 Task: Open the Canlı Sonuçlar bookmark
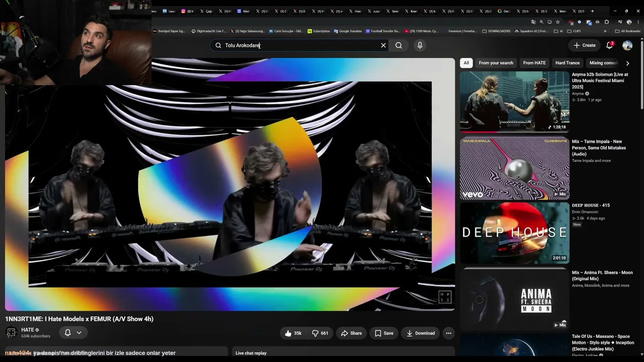(286, 31)
